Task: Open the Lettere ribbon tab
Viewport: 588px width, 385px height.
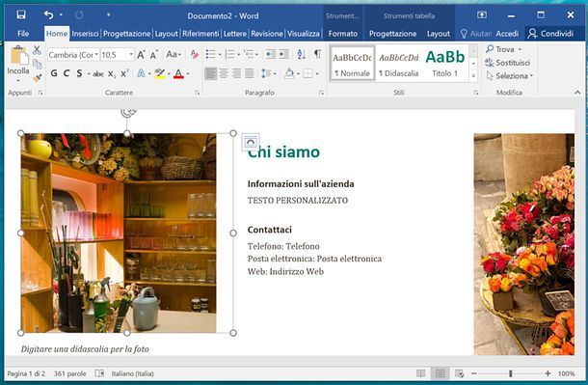Action: point(235,34)
